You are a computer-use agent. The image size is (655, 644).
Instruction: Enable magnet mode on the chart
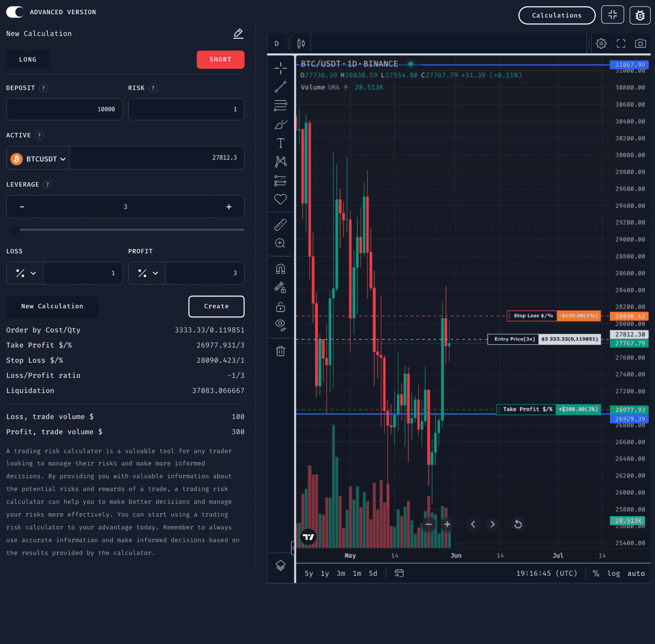coord(281,268)
